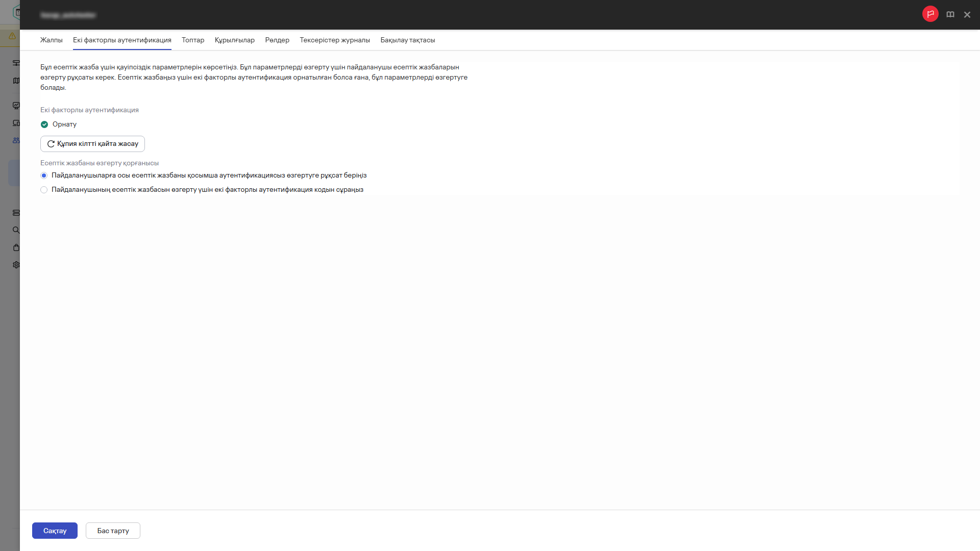Open the settings gear sidebar icon
This screenshot has height=551, width=980.
coord(16,265)
